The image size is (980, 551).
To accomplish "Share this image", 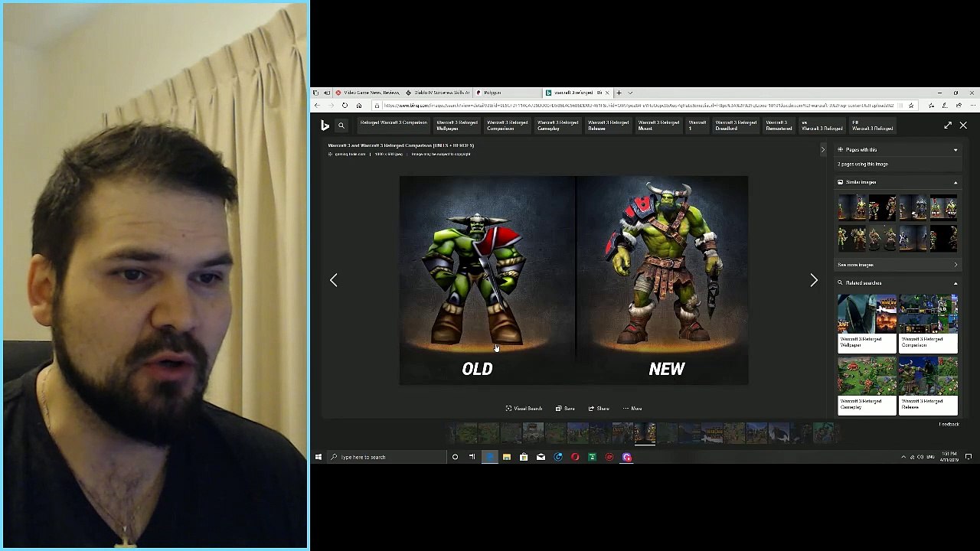I will click(x=599, y=409).
